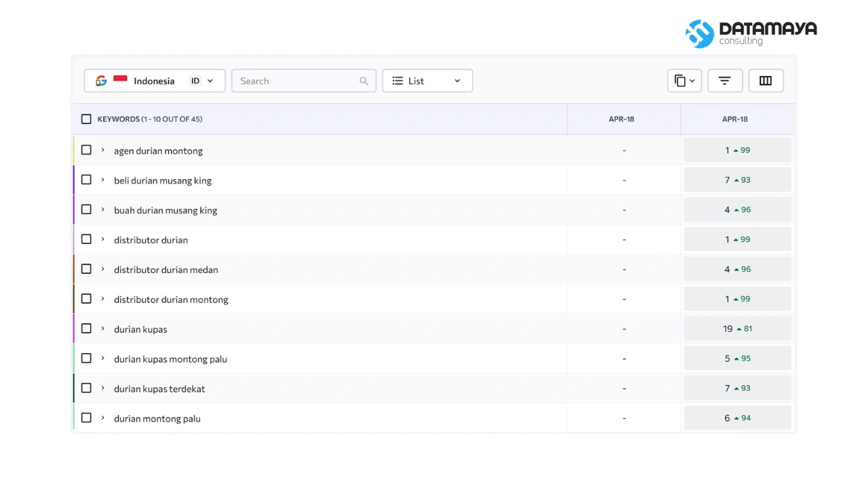Open the List view dropdown

click(427, 81)
